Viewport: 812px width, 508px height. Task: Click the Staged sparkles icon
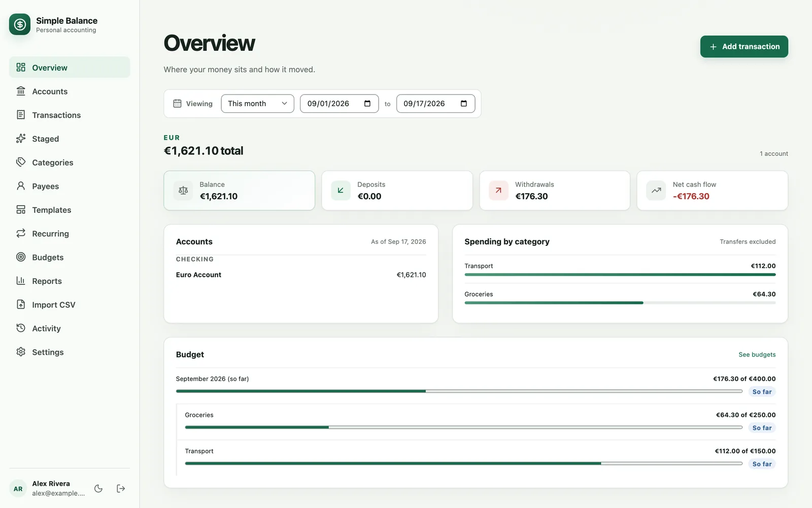click(21, 138)
